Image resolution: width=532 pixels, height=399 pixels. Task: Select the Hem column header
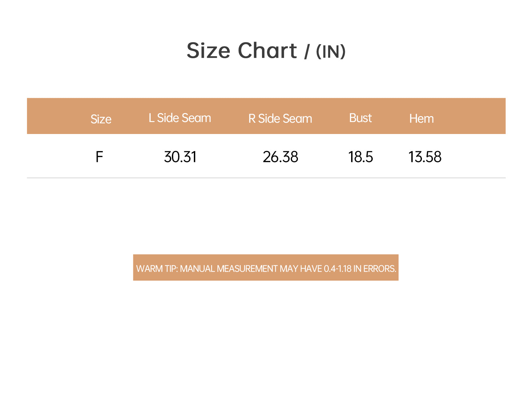click(422, 118)
